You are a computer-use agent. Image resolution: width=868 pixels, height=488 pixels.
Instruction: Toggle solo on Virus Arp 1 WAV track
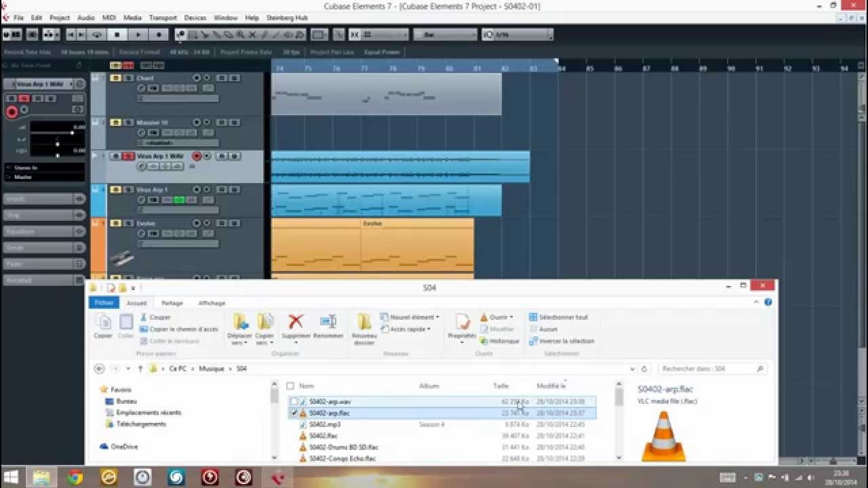point(127,156)
